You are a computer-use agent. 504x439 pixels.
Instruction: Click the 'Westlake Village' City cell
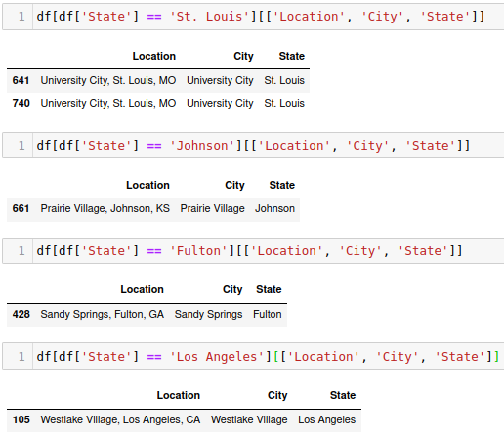click(x=249, y=419)
